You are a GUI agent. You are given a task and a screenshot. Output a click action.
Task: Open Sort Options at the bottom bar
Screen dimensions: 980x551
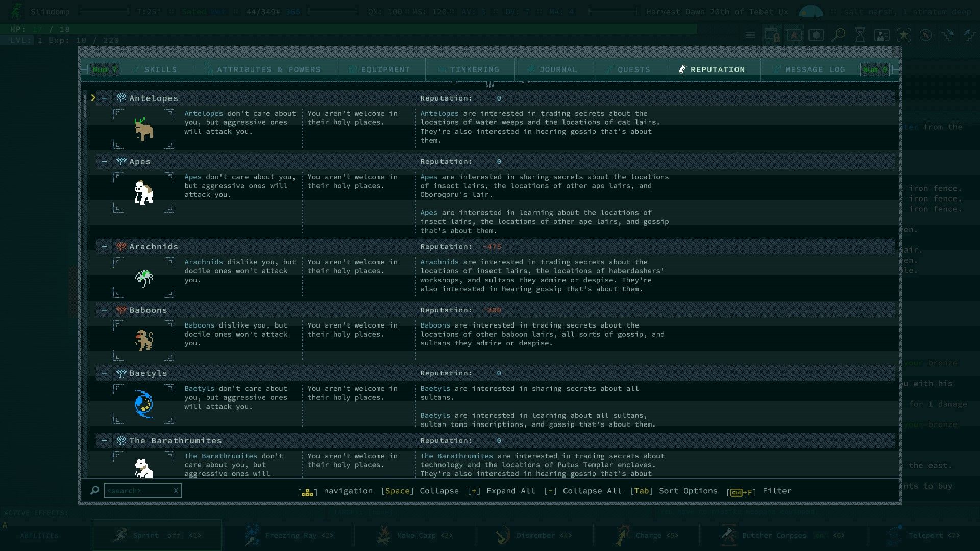(x=688, y=491)
